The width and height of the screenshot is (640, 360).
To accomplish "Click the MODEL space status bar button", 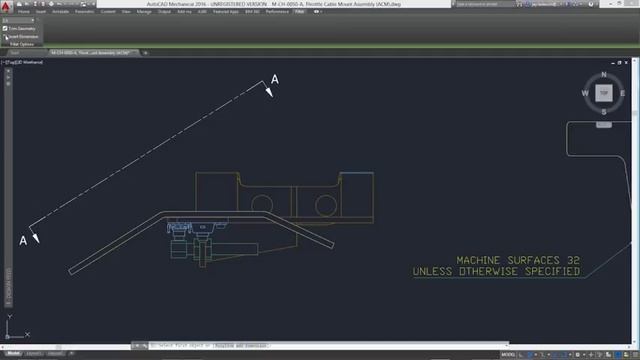I will pos(508,355).
